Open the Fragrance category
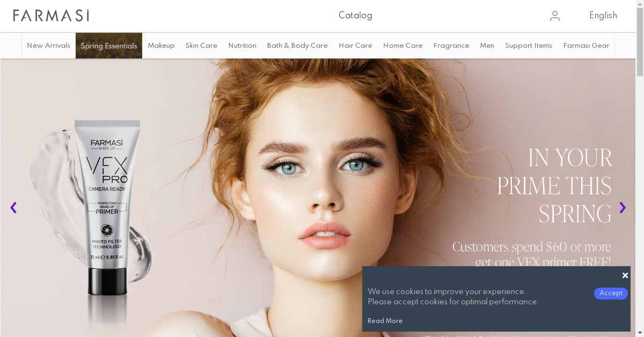644x337 pixels. click(x=451, y=46)
